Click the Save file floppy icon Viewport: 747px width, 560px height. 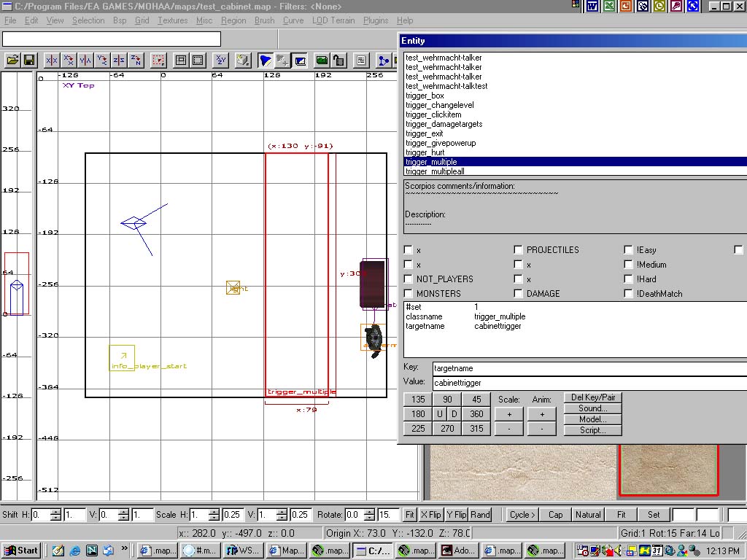click(29, 60)
